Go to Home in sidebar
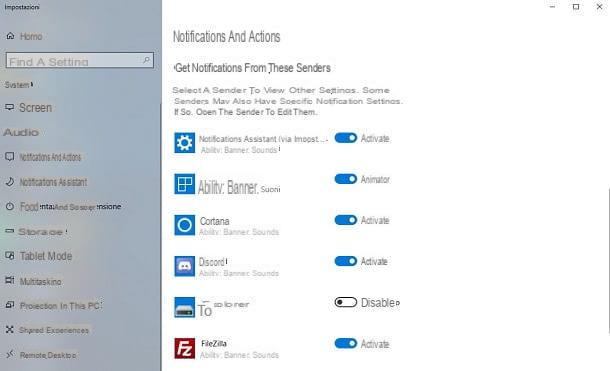This screenshot has height=371, width=610. click(31, 37)
